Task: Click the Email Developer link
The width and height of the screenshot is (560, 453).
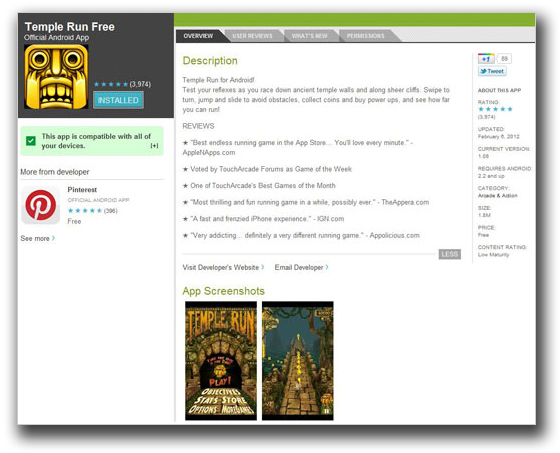Action: pyautogui.click(x=301, y=267)
